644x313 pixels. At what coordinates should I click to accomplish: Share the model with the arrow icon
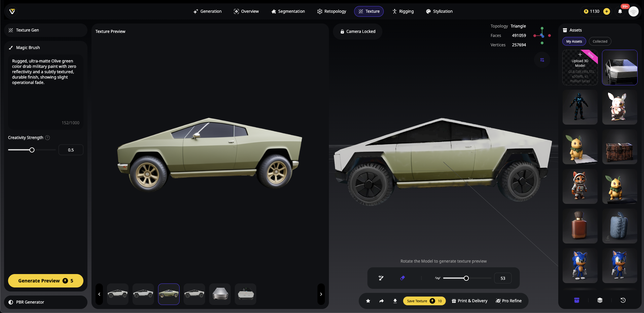(382, 301)
